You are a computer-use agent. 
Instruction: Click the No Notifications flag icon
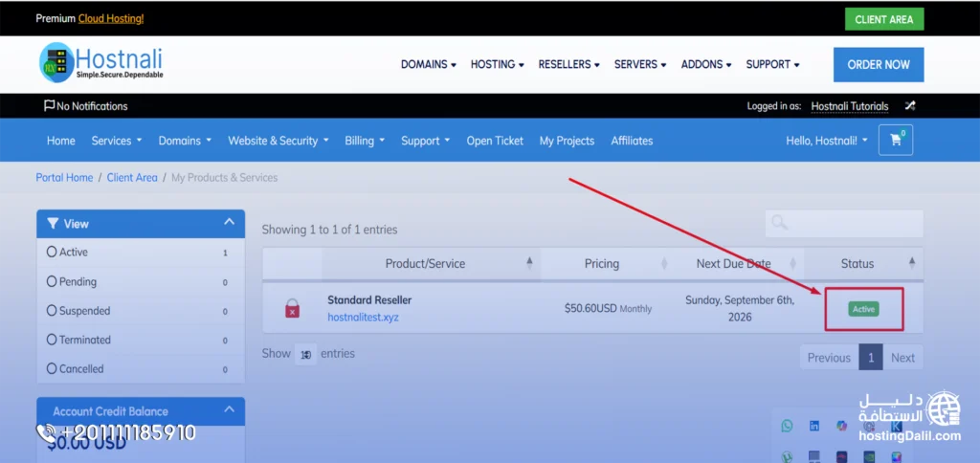pyautogui.click(x=49, y=105)
